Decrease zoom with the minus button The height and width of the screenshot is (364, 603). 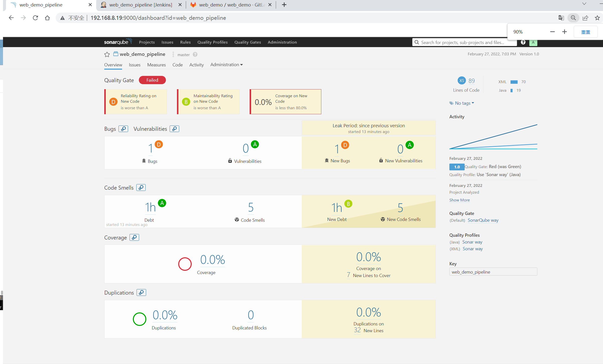pyautogui.click(x=552, y=32)
